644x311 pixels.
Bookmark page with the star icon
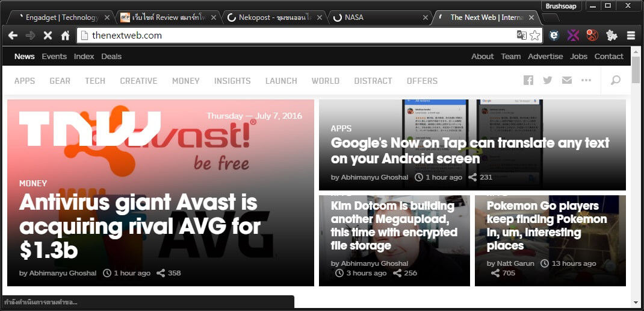(534, 36)
